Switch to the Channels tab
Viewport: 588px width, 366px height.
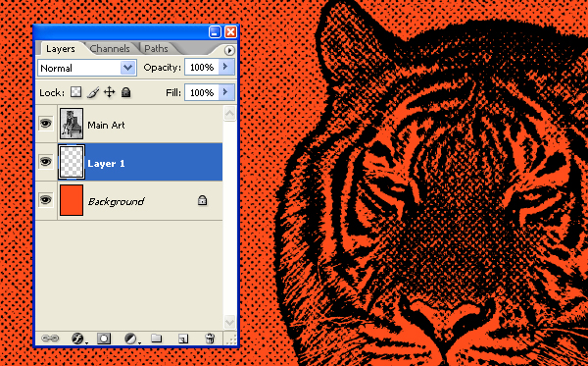[110, 49]
